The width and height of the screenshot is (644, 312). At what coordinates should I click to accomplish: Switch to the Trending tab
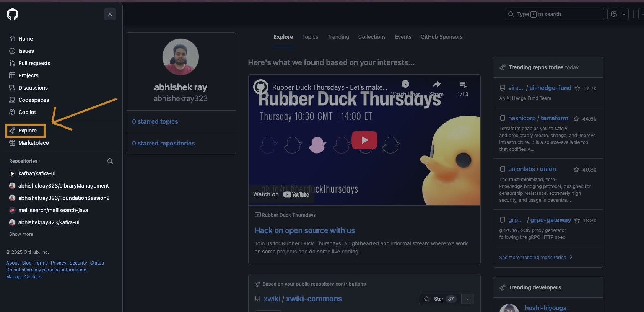pyautogui.click(x=338, y=37)
